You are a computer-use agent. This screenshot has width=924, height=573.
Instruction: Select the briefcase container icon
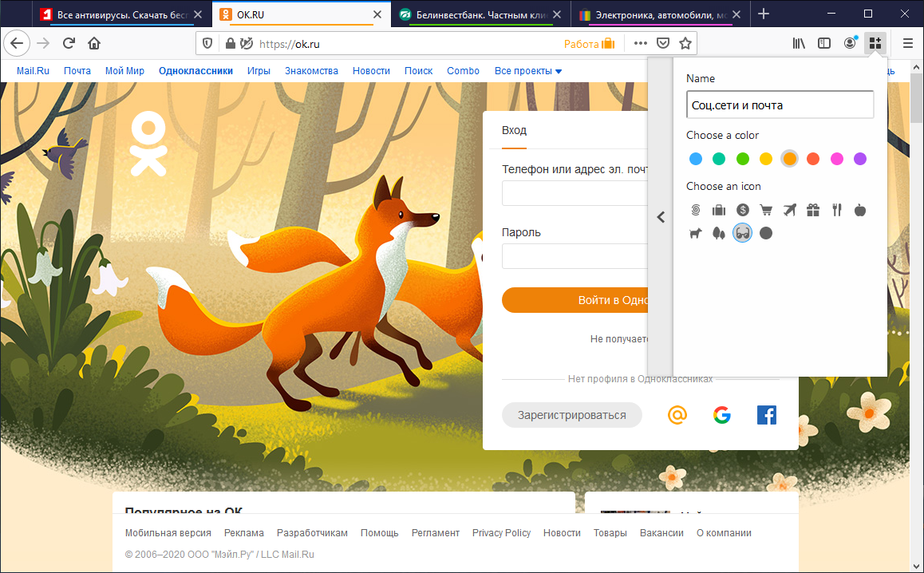pos(719,210)
